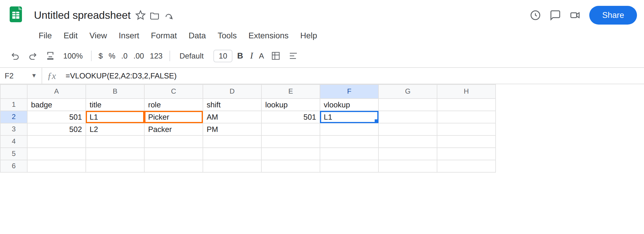
Task: Open the Default font dropdown
Action: pyautogui.click(x=191, y=56)
